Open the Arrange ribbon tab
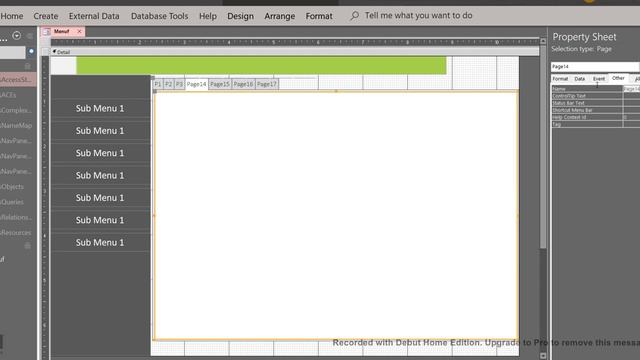 280,16
